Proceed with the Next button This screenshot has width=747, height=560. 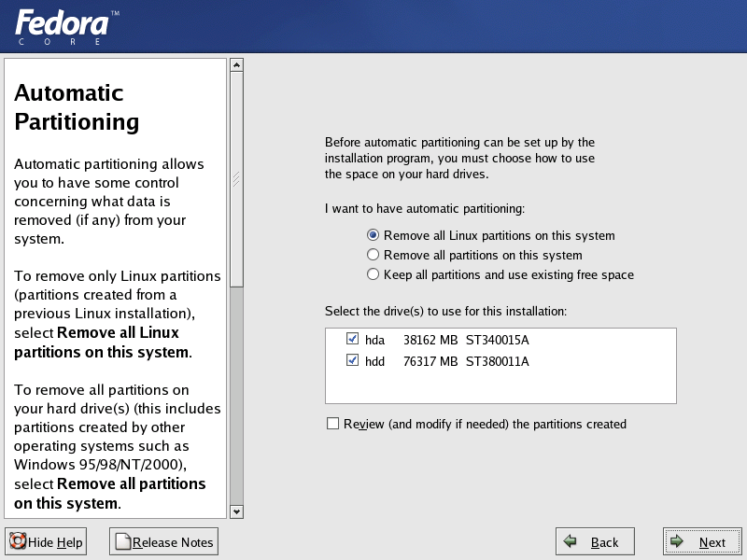[x=702, y=541]
